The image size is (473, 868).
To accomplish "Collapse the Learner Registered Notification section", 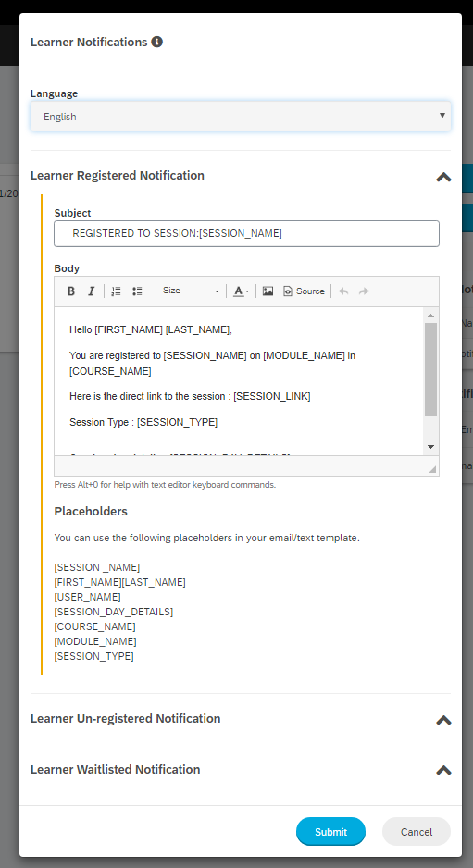I will (443, 177).
